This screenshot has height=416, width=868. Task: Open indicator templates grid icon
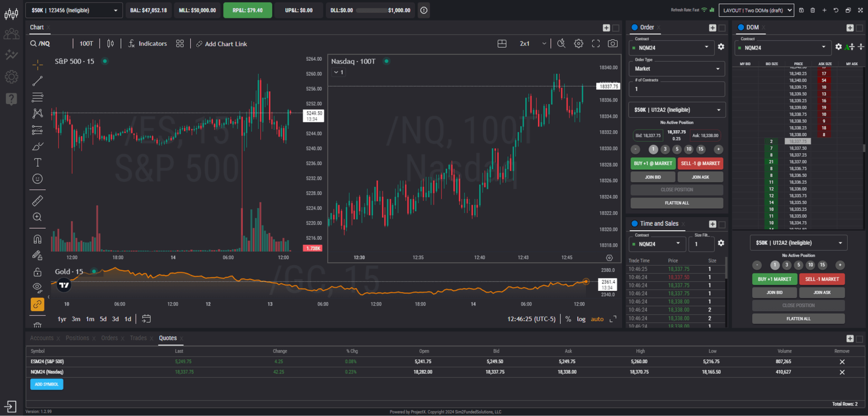[180, 44]
